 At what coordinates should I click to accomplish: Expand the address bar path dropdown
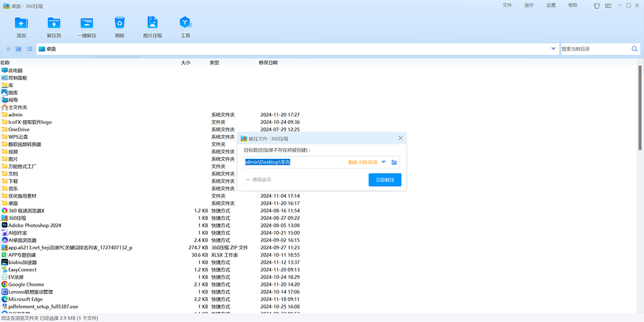point(553,49)
